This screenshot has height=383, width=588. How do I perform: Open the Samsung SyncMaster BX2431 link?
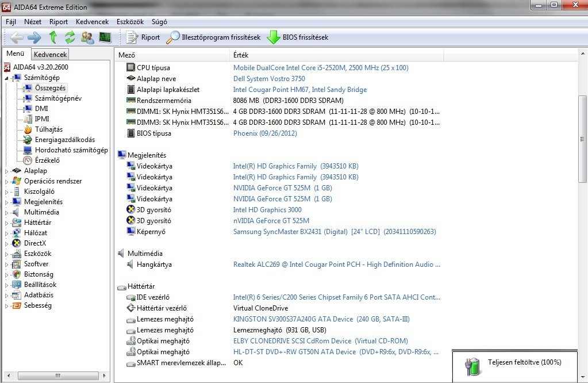tap(335, 231)
